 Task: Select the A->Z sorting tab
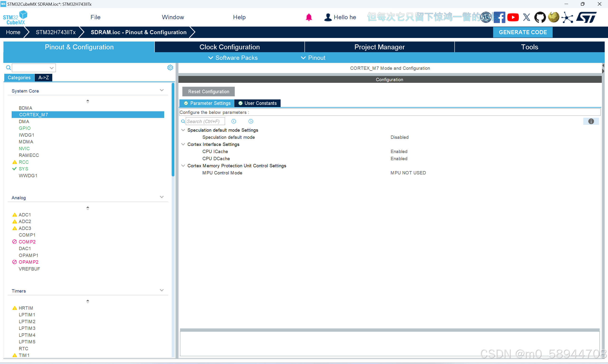tap(43, 78)
